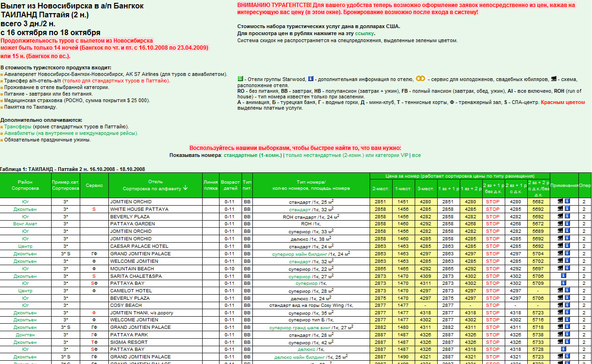Click hotel name 'SIGMA RESORT'
Viewport: 592px width, 364px height.
tap(129, 342)
